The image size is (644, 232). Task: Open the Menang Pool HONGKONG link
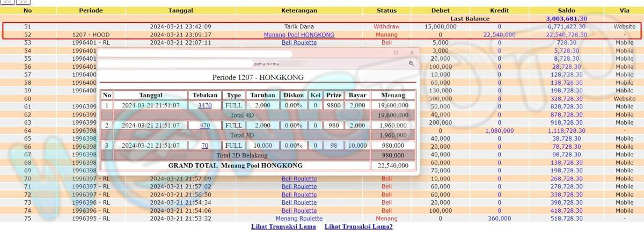[x=299, y=34]
